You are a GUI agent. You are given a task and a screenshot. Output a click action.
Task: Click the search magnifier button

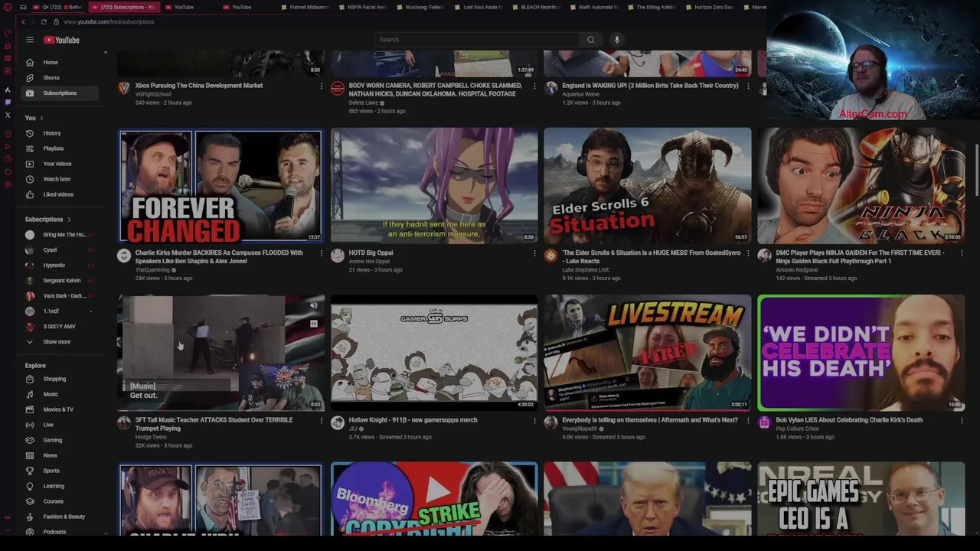[x=590, y=40]
